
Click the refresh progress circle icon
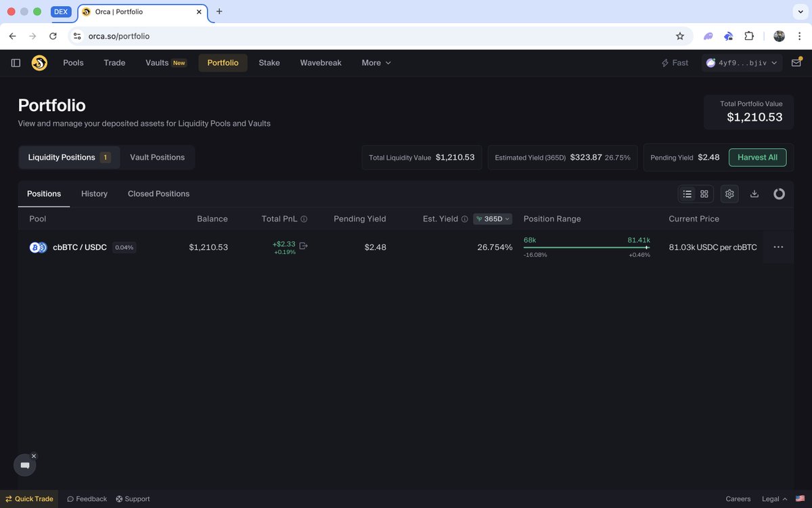click(x=780, y=194)
